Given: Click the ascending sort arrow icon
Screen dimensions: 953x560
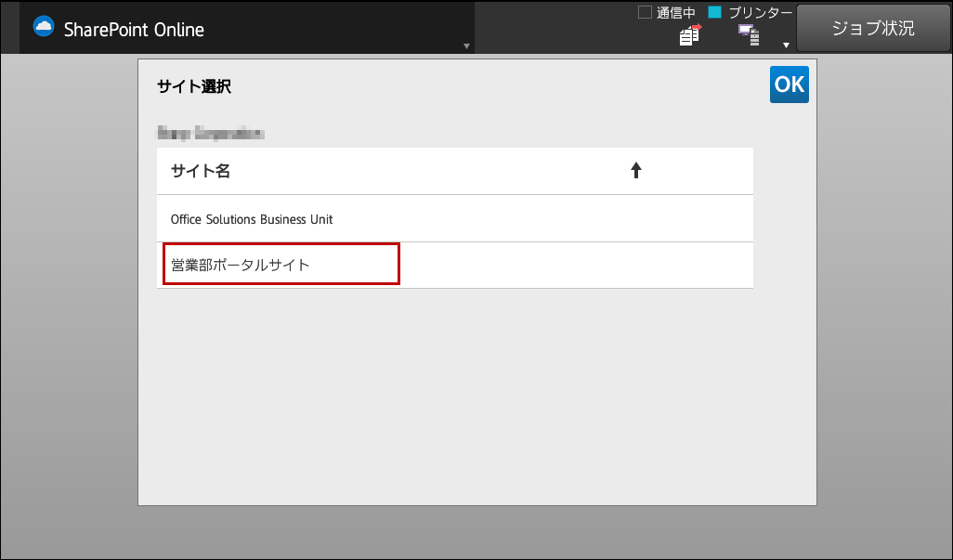Looking at the screenshot, I should tap(635, 171).
